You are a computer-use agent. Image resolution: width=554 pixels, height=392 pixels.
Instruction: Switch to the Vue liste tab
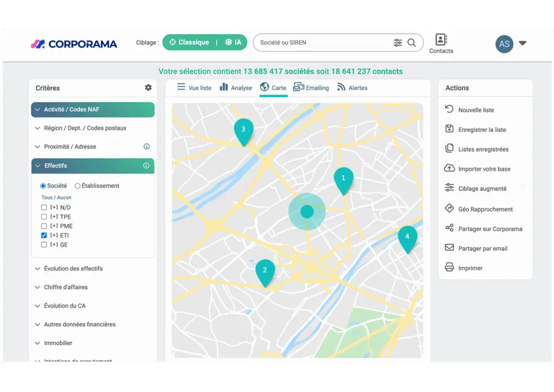point(194,88)
